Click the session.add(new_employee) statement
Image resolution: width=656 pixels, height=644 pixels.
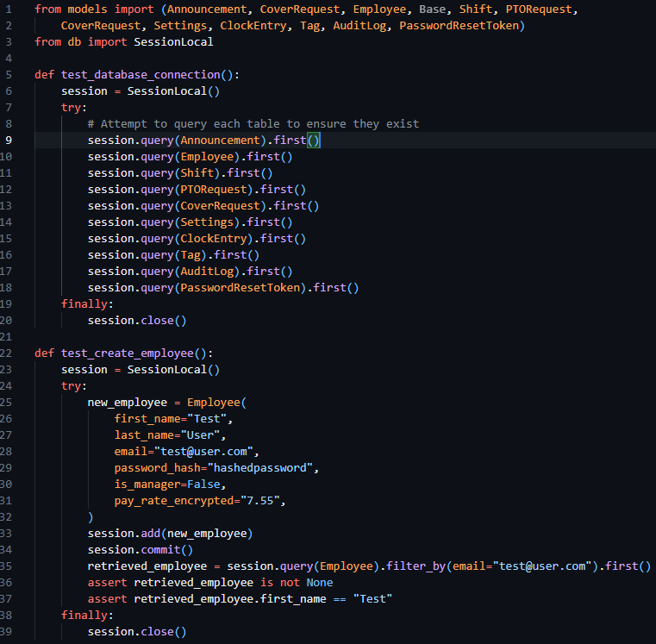coord(169,533)
